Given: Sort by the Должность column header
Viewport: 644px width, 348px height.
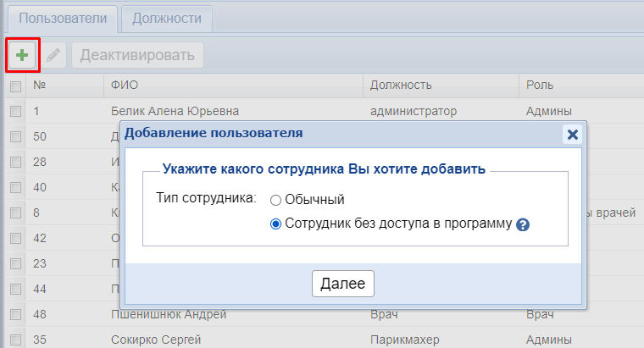Looking at the screenshot, I should 402,85.
